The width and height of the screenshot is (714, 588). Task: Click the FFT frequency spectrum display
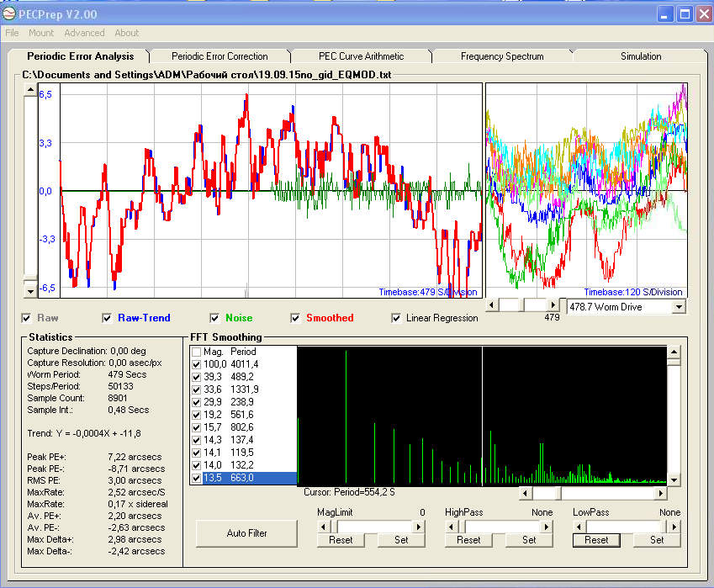[482, 416]
